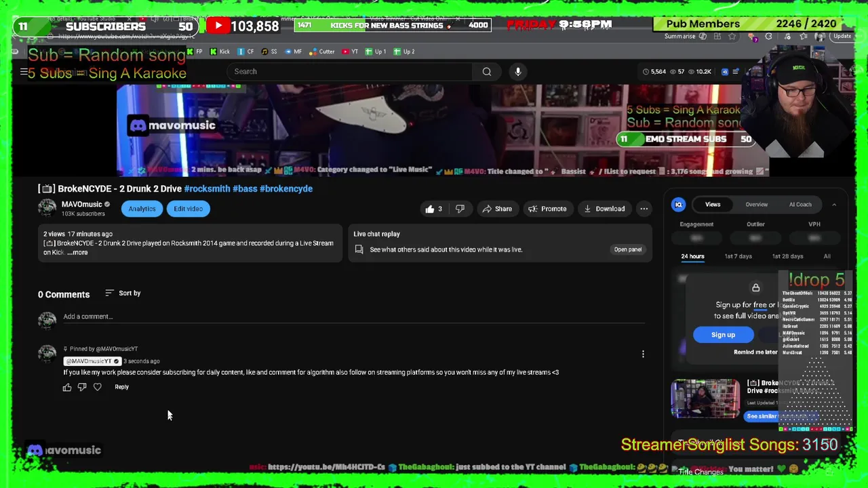Open Sort by comments dropdown

[x=123, y=293]
